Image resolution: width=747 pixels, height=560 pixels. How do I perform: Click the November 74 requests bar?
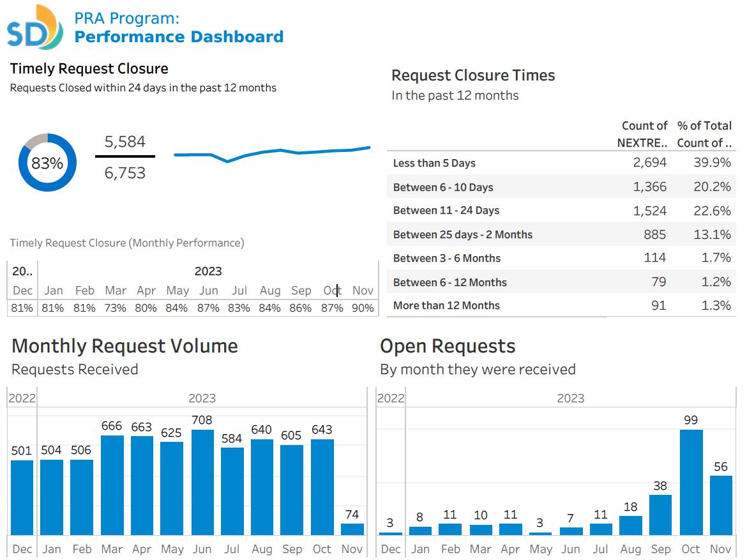352,529
